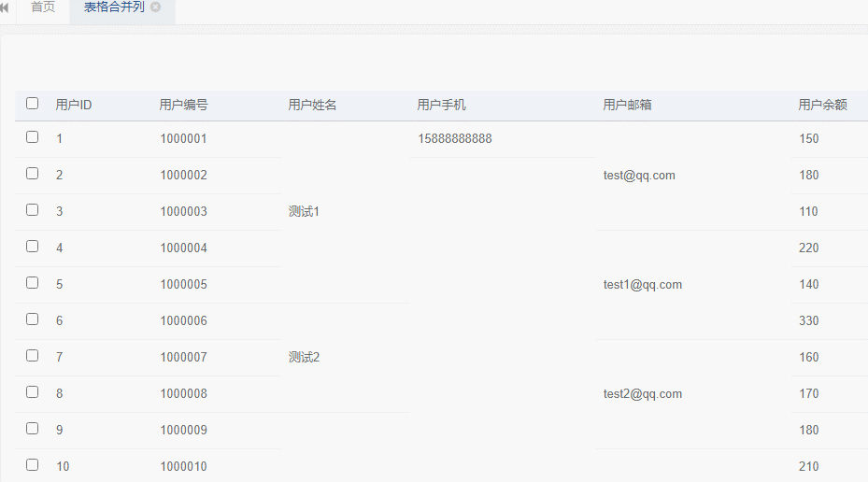The width and height of the screenshot is (868, 482).
Task: Click the user number 1000001 cell
Action: click(x=183, y=139)
